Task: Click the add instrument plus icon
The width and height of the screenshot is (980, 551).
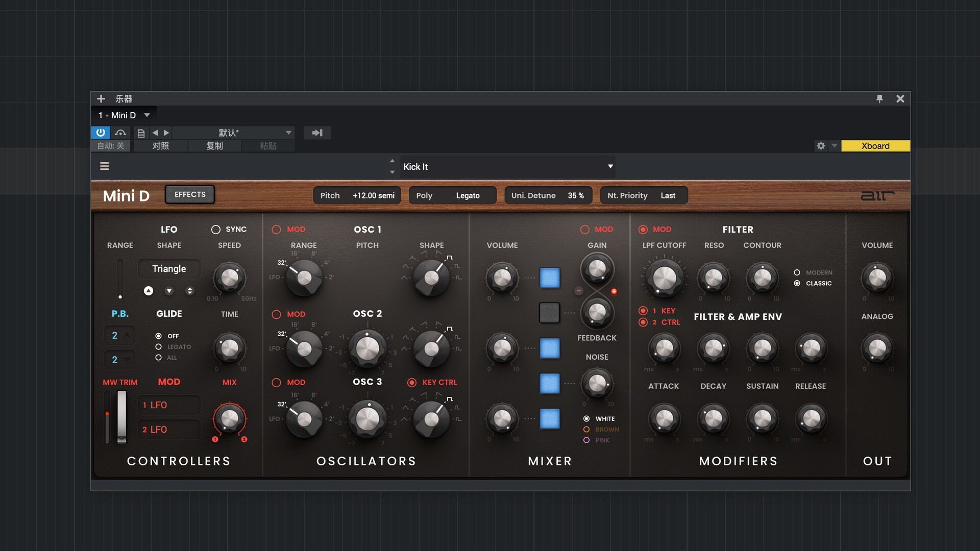Action: [101, 98]
